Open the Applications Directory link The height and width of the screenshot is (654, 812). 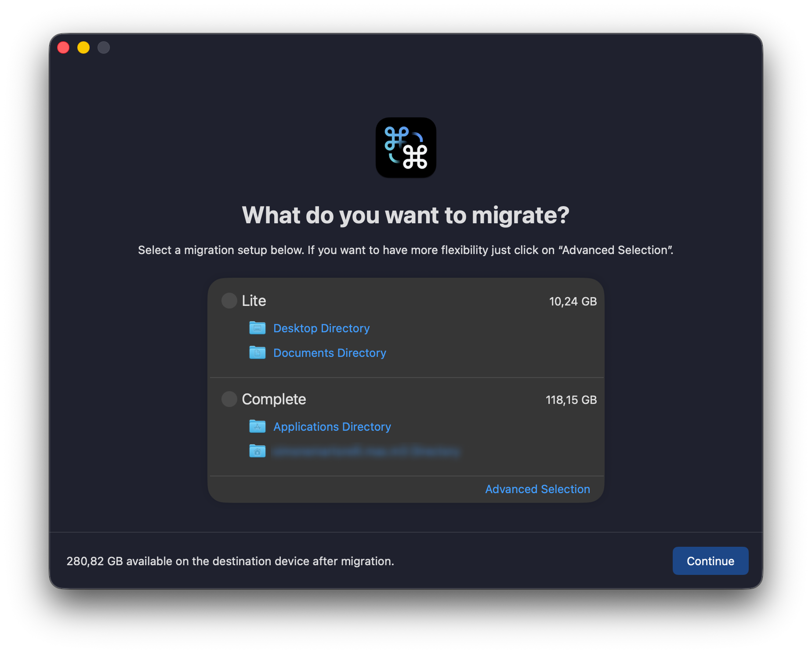[x=332, y=427]
